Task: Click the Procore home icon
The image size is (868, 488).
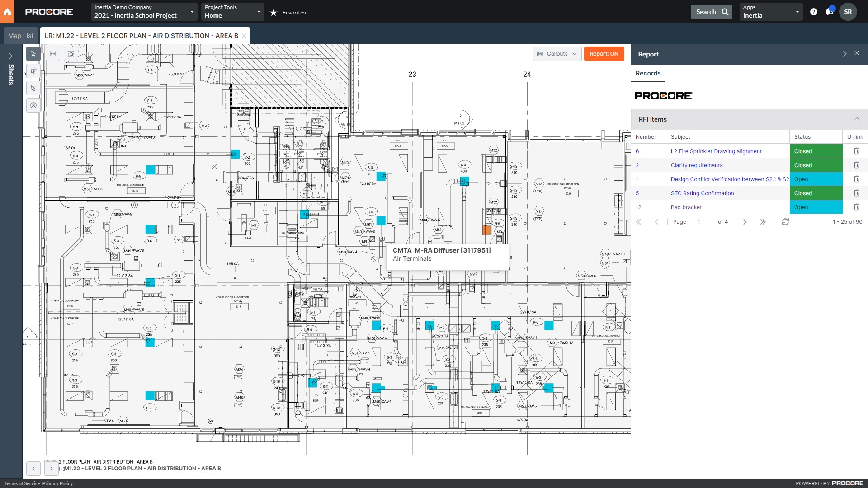Action: tap(7, 12)
